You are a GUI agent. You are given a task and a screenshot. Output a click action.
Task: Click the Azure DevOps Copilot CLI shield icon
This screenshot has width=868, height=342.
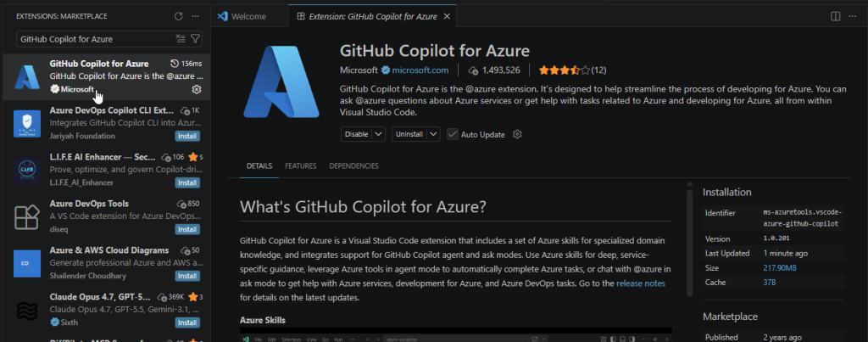(27, 124)
